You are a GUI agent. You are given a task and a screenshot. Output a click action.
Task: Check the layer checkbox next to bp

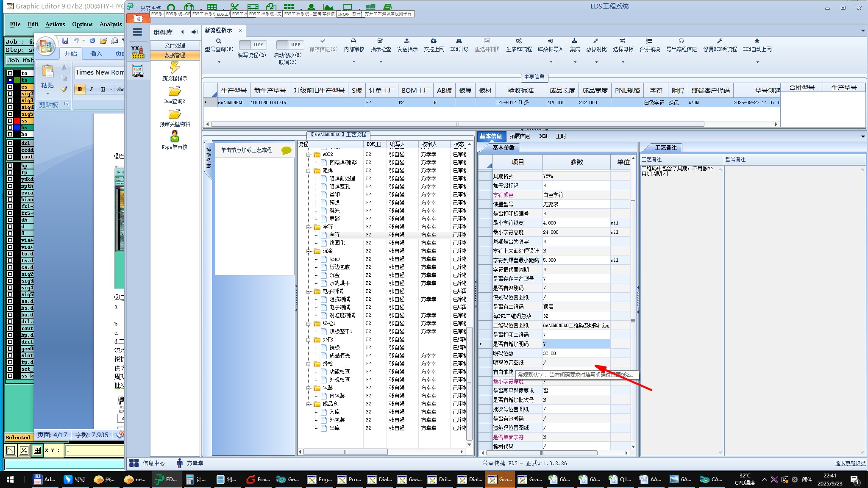[10, 166]
